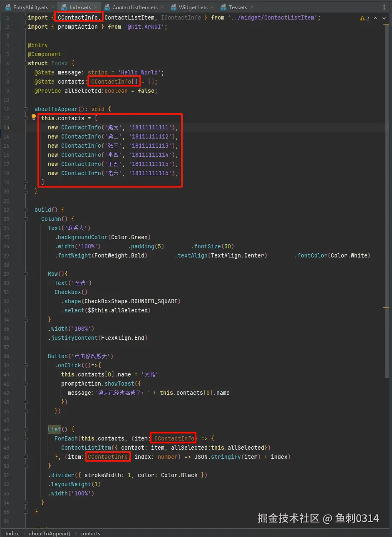
Task: Open the editor tabs more-options menu
Action: point(384,7)
